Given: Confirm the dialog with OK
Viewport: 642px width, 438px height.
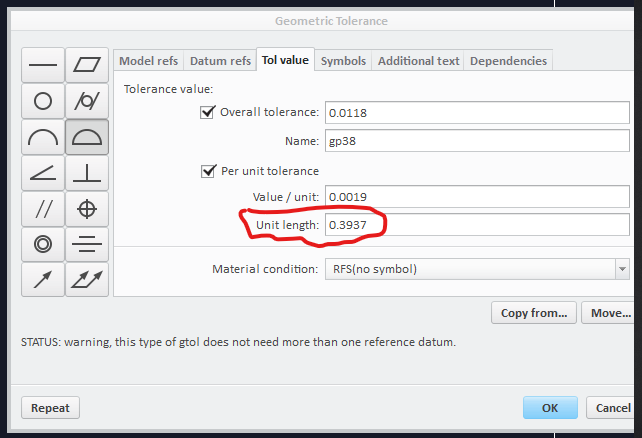Looking at the screenshot, I should click(550, 408).
